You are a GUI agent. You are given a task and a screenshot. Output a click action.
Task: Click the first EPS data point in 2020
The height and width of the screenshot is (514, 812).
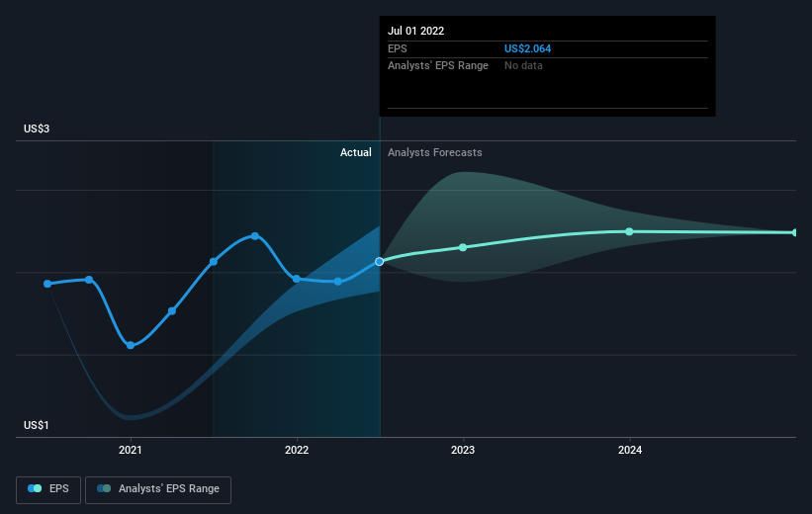[47, 284]
